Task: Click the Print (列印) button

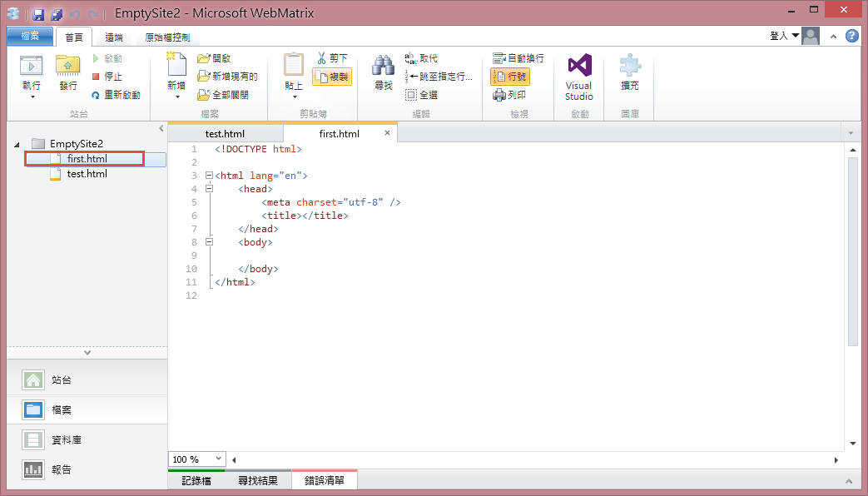Action: [509, 95]
